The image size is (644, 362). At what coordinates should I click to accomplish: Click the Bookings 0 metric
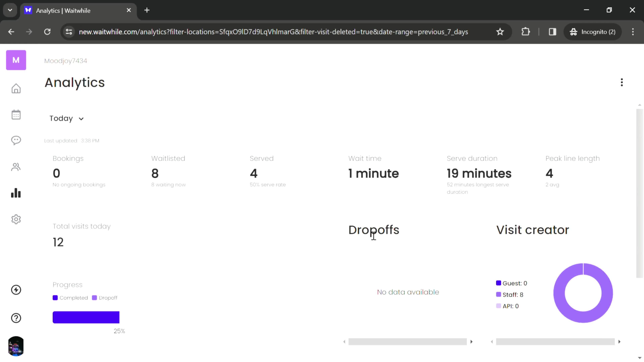[79, 171]
